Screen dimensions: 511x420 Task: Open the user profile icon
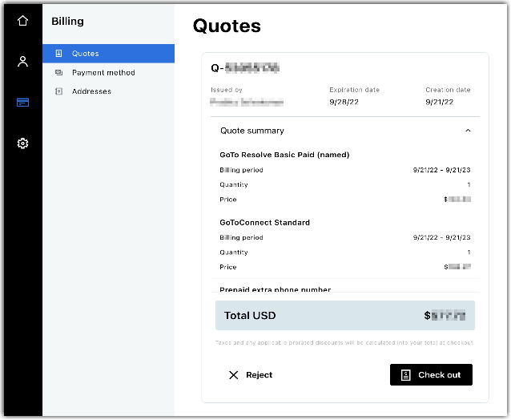click(22, 61)
